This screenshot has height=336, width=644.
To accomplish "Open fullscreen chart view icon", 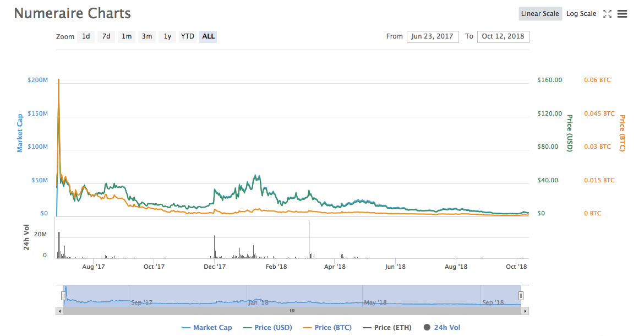I will pos(607,14).
